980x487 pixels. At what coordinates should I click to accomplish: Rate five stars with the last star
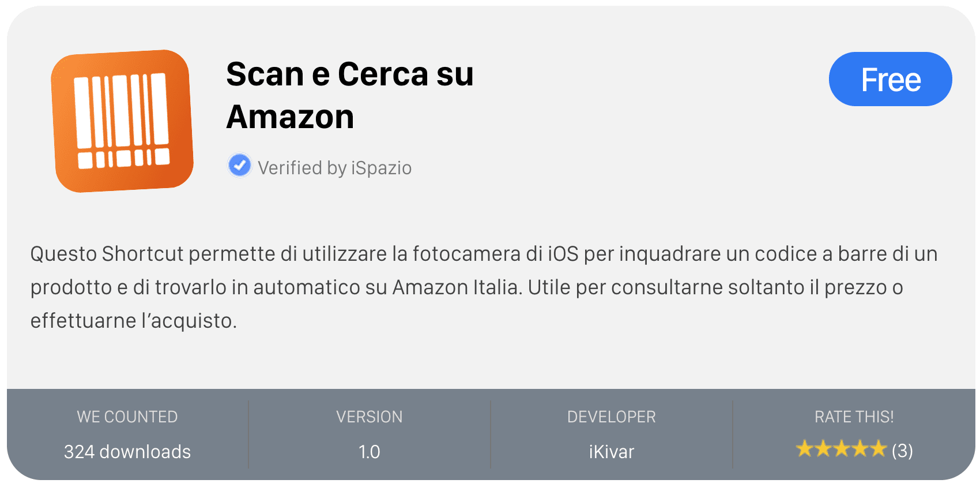(x=878, y=449)
